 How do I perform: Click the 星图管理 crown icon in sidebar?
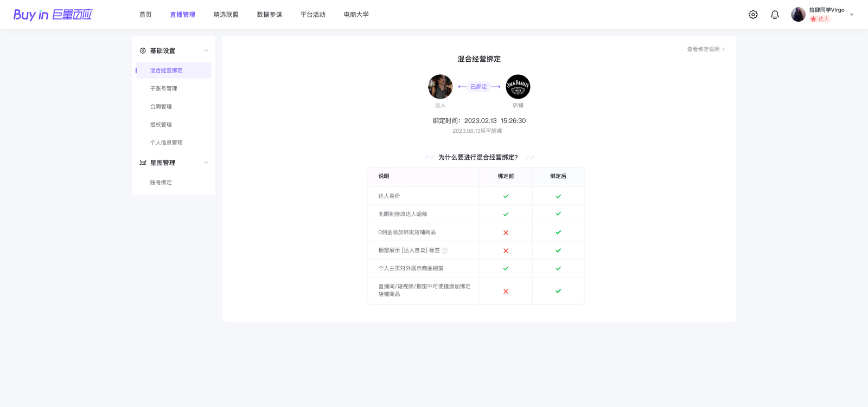[x=143, y=163]
